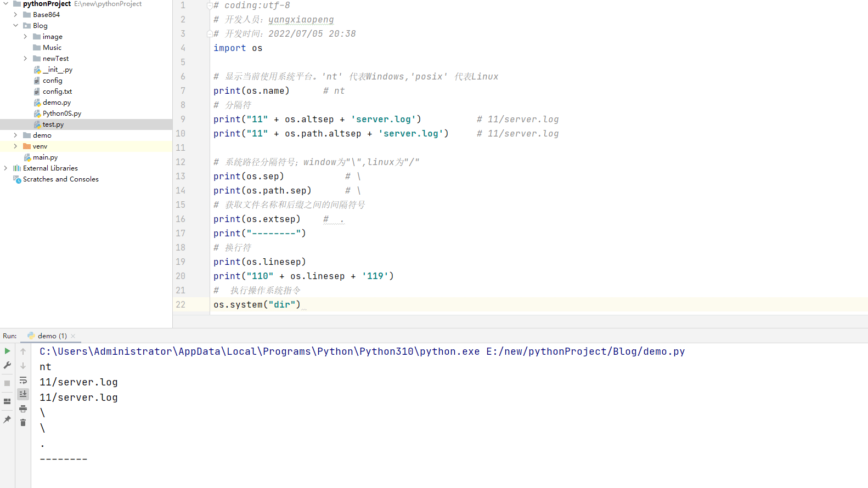
Task: Clear console output with trash icon
Action: pyautogui.click(x=23, y=423)
